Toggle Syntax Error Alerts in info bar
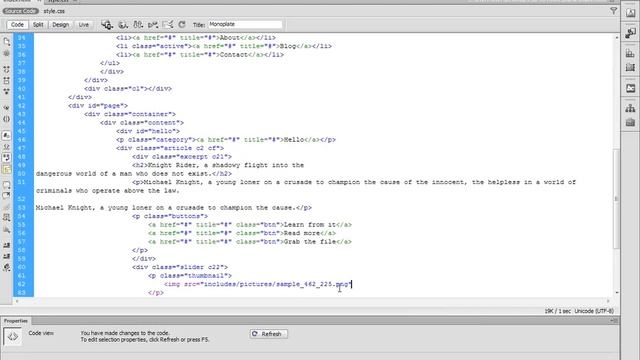The image size is (640, 360). [x=7, y=169]
